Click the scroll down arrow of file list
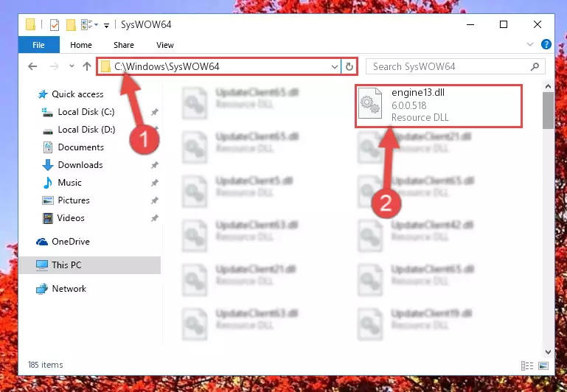This screenshot has height=392, width=567. (548, 351)
